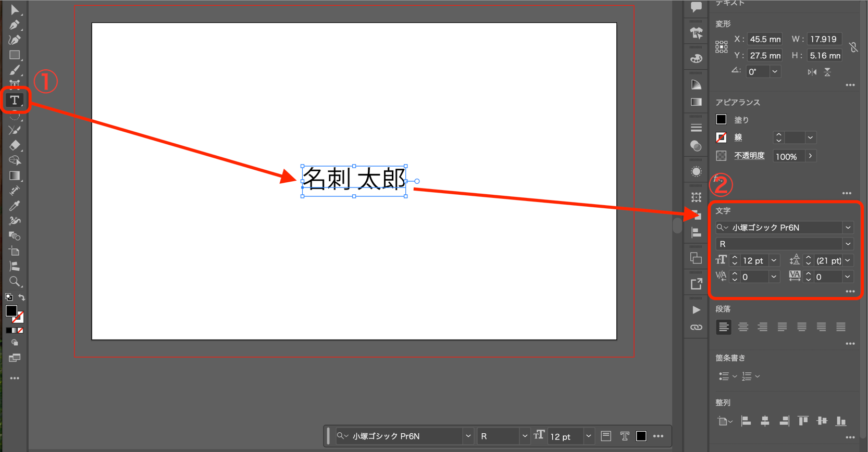Open the Actions play panel icon

[696, 310]
